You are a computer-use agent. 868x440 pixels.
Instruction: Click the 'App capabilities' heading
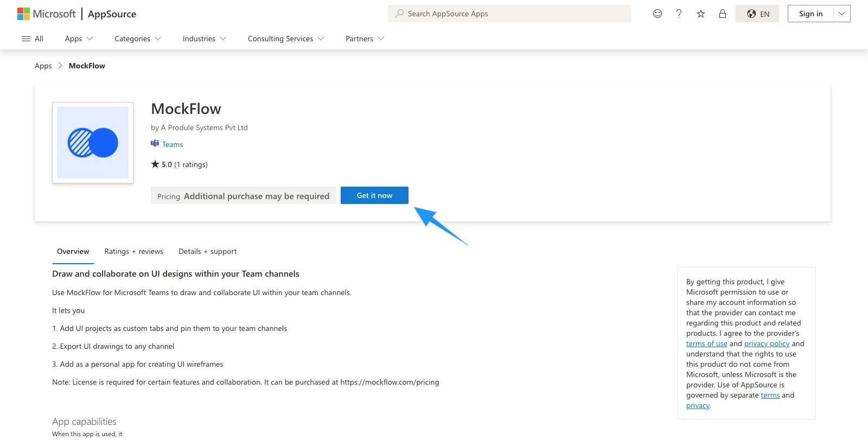(84, 422)
